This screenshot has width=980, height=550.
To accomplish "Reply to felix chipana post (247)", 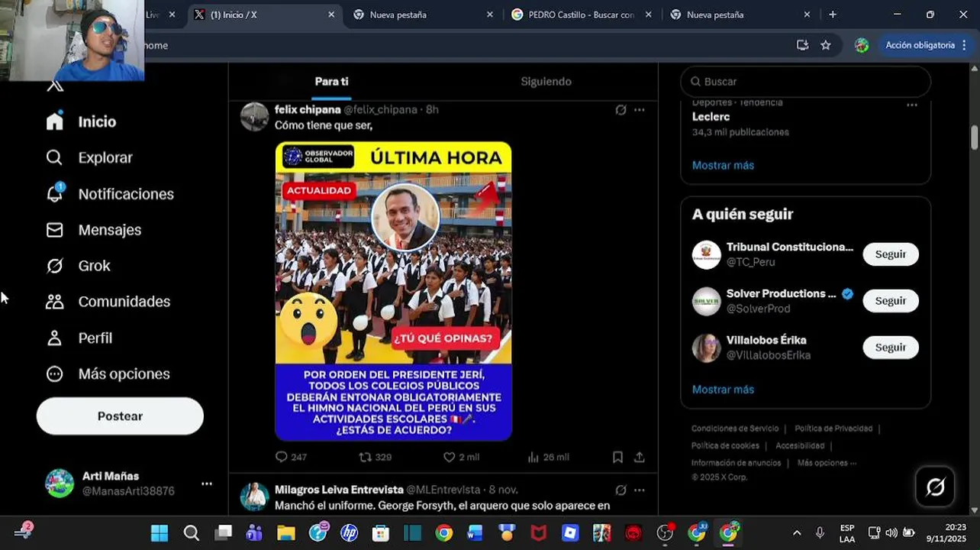I will pos(291,457).
